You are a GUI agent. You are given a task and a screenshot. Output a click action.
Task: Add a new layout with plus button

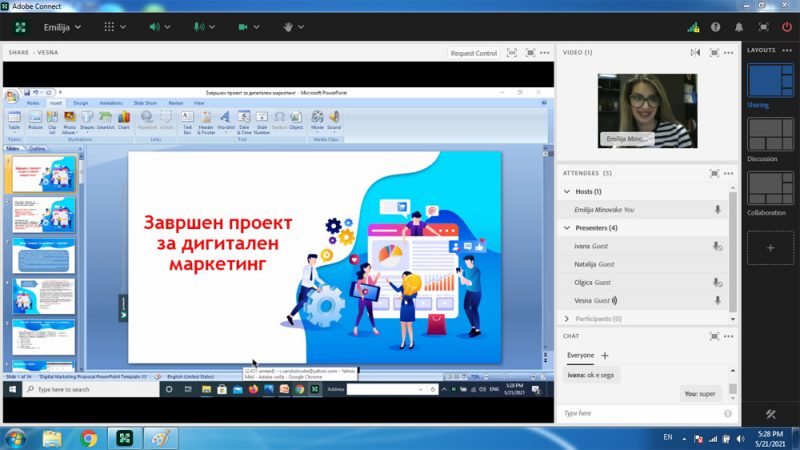(x=770, y=248)
